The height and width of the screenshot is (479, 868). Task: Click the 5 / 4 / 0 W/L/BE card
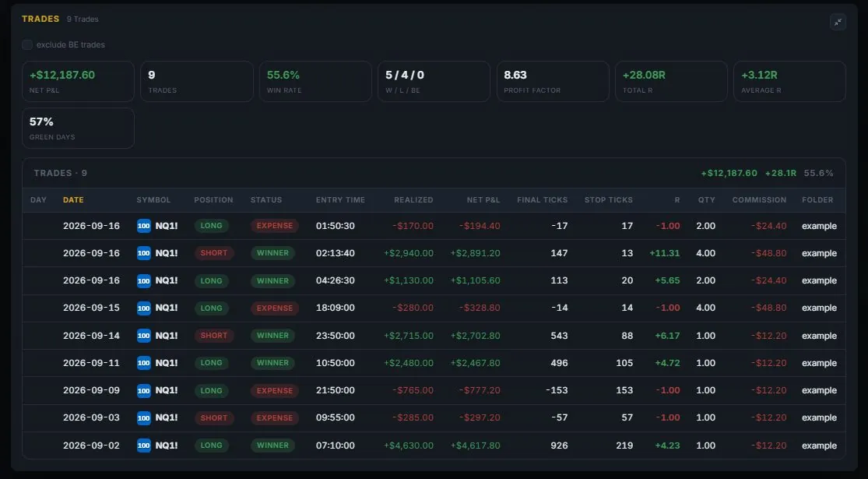(434, 82)
